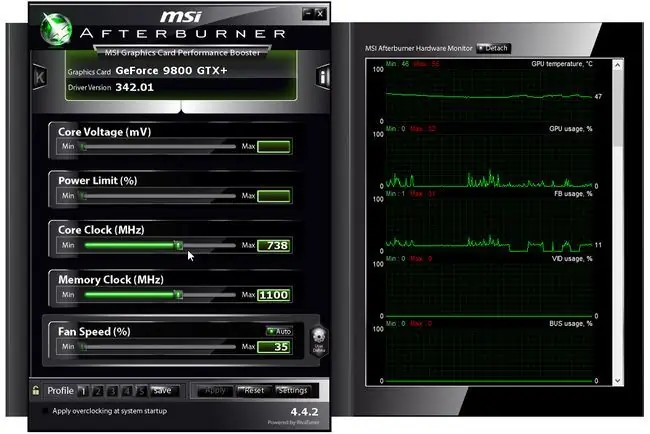Image resolution: width=650 pixels, height=434 pixels.
Task: Click the FB usage graph
Action: pyautogui.click(x=489, y=225)
